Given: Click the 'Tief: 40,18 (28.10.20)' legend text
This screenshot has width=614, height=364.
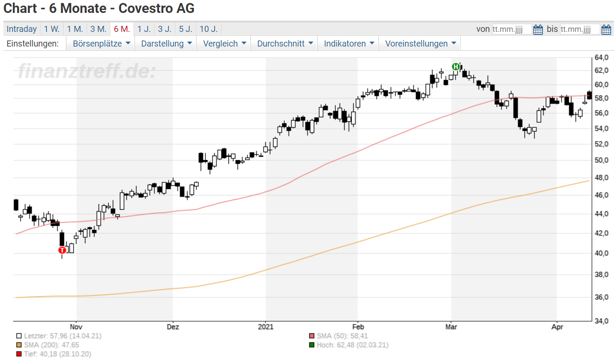Looking at the screenshot, I should [58, 354].
